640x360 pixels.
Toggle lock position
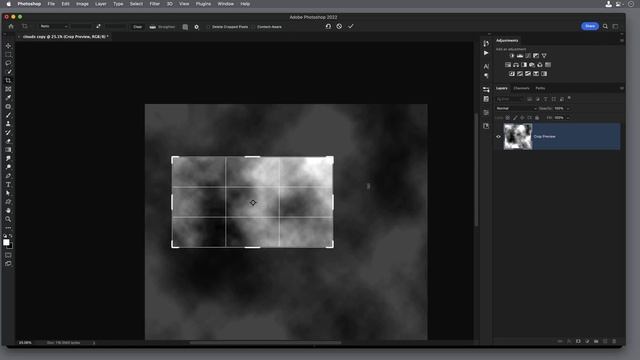(522, 118)
